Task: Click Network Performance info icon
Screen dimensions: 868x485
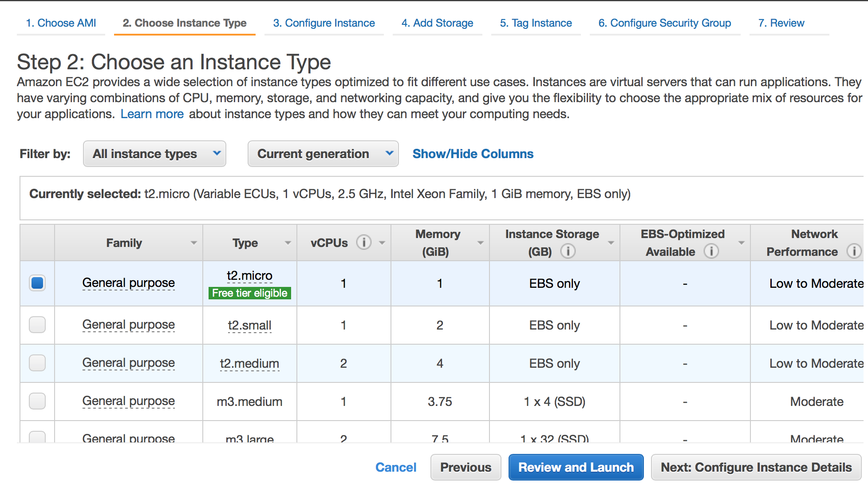Action: pos(853,251)
